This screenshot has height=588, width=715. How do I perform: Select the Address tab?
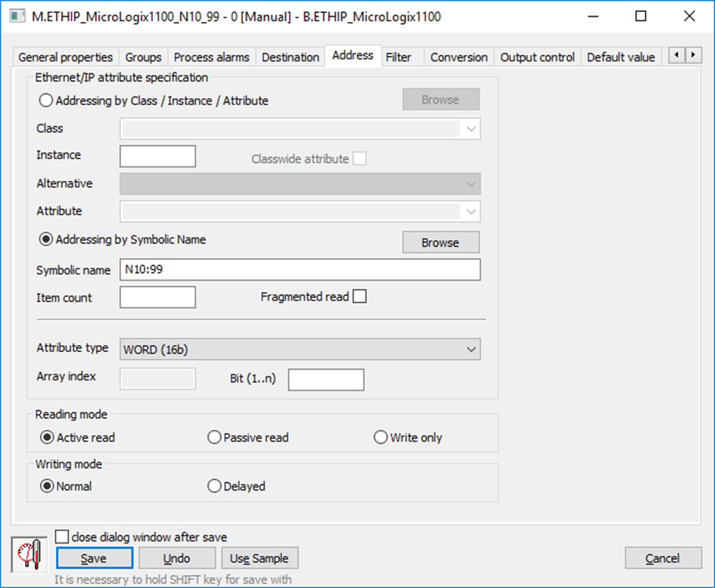point(353,56)
